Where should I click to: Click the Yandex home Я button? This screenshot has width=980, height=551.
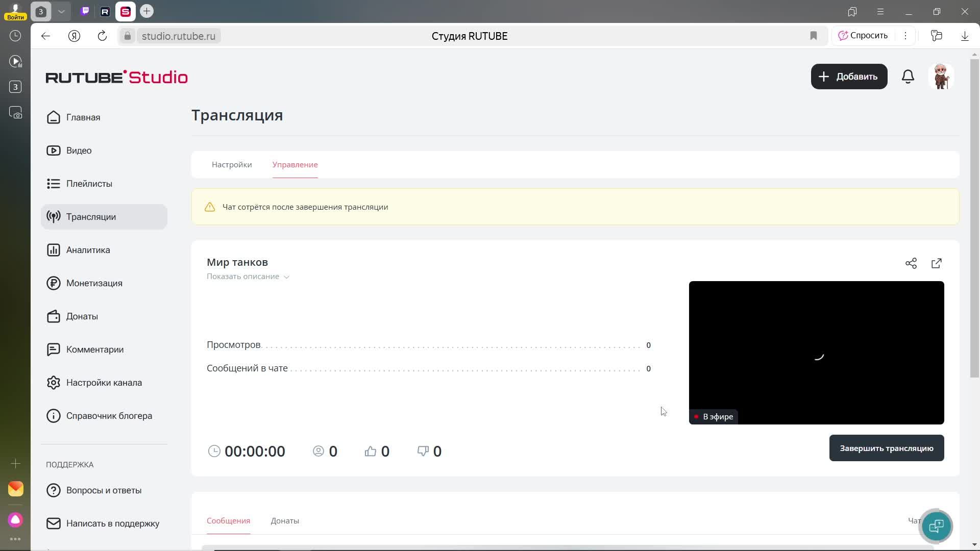[74, 36]
